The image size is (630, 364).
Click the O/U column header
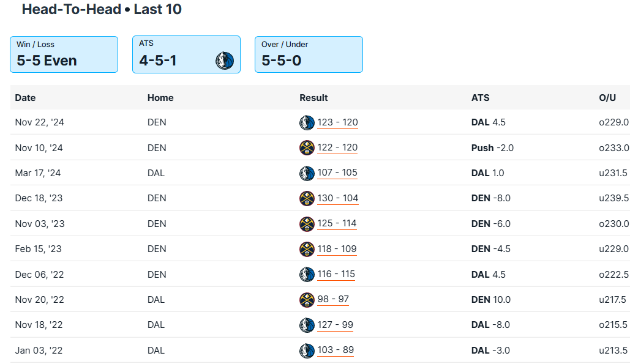(607, 98)
